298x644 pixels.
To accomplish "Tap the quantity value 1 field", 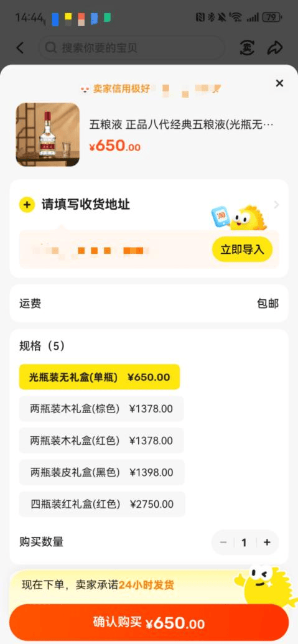I will click(x=244, y=543).
